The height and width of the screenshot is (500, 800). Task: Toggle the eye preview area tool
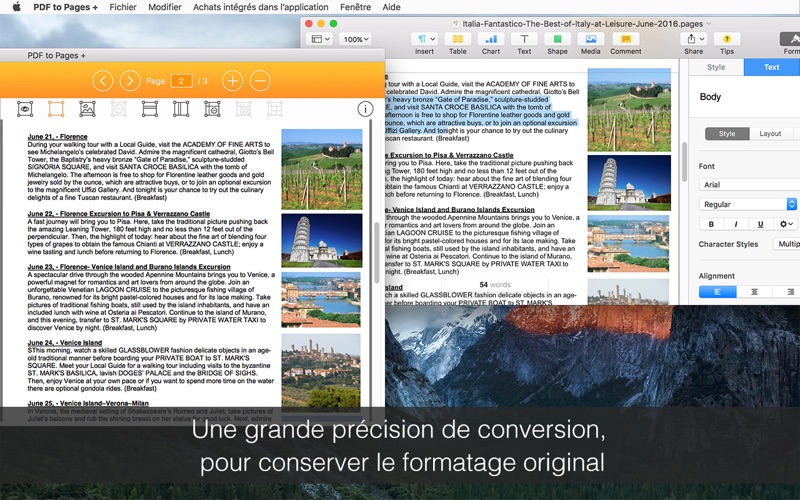(x=25, y=109)
